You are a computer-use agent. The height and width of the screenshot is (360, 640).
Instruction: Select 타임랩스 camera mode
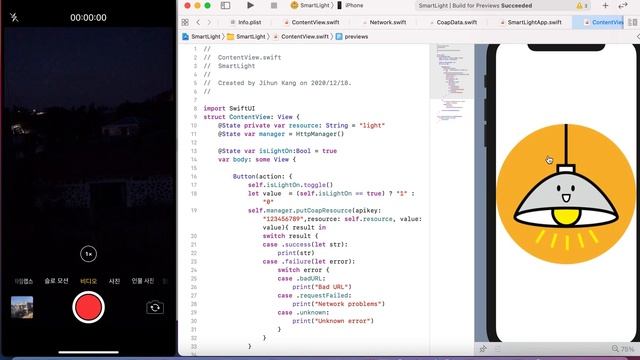click(x=23, y=281)
